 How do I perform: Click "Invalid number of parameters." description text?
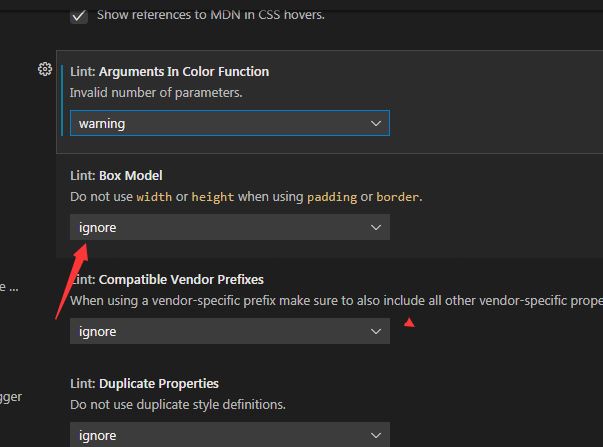coord(156,93)
